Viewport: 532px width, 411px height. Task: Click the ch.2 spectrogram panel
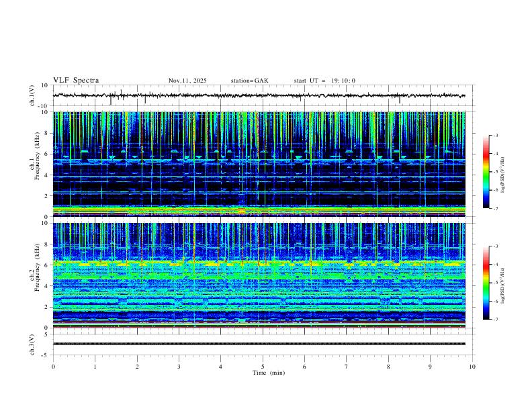point(259,275)
